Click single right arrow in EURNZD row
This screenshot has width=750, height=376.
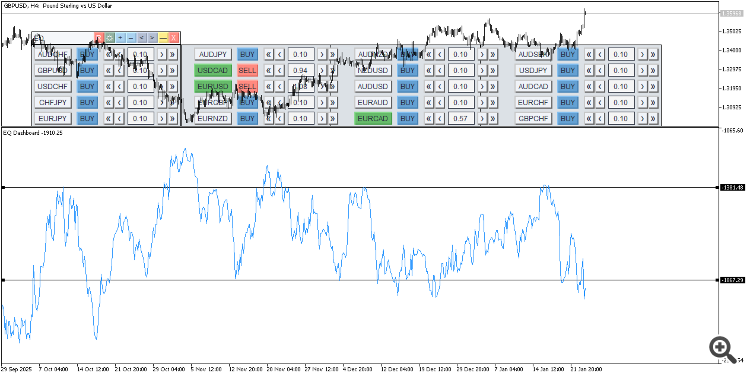[x=322, y=118]
